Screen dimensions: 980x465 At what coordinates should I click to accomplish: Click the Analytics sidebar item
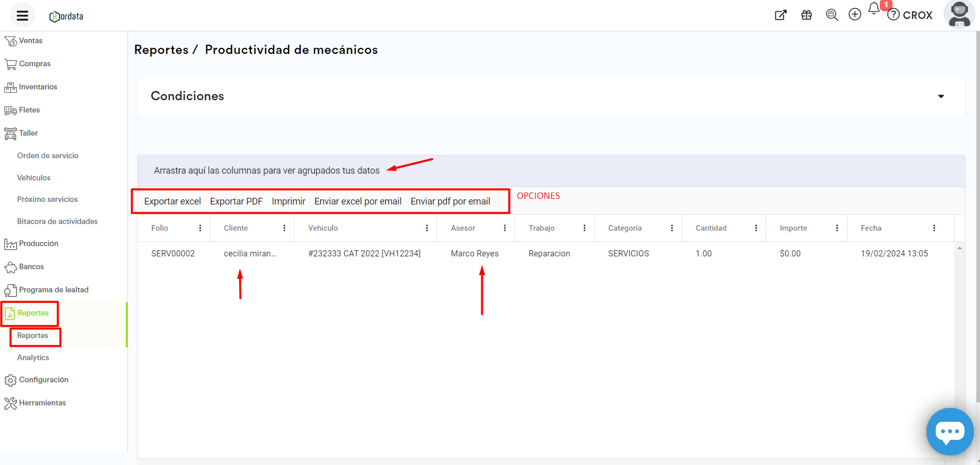(33, 358)
